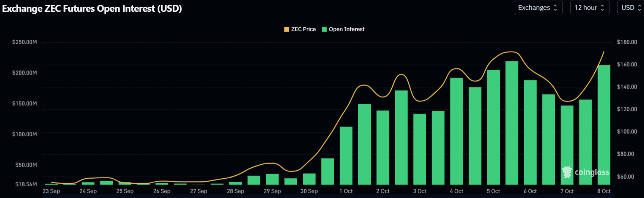This screenshot has width=644, height=198.
Task: Click the coinglass watermark logo icon
Action: 567,172
